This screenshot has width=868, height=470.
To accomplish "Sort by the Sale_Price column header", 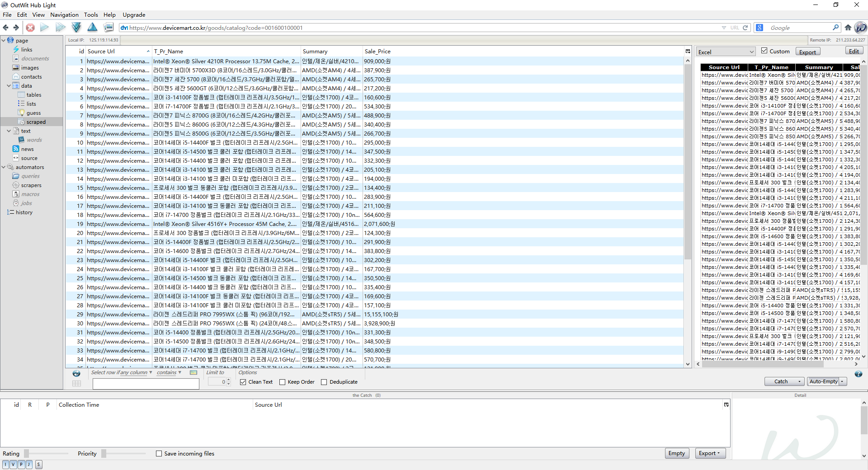I will point(377,51).
